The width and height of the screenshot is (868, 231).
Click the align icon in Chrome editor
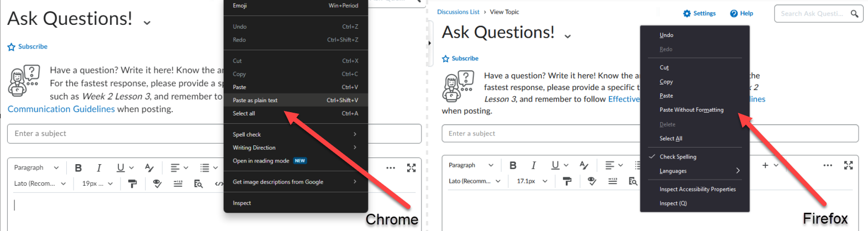click(x=175, y=167)
